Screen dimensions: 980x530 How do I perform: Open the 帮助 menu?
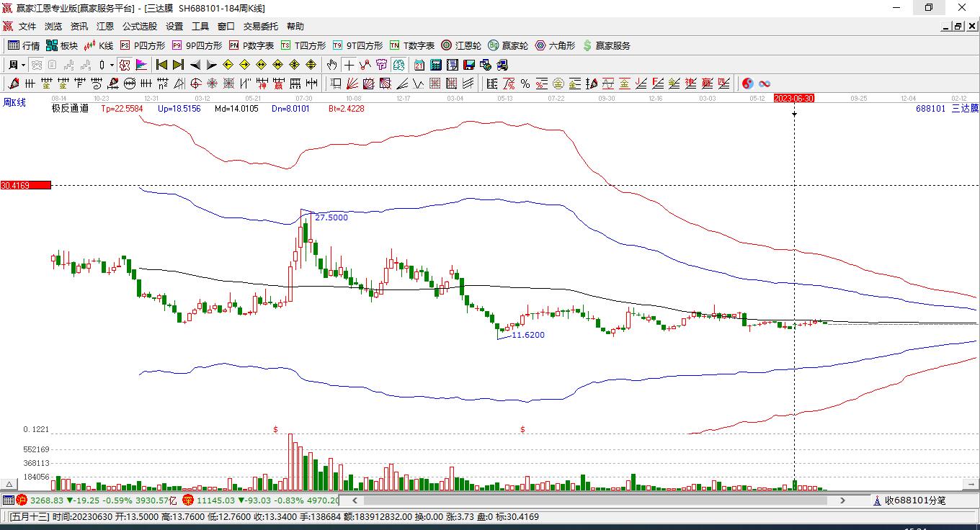[295, 27]
